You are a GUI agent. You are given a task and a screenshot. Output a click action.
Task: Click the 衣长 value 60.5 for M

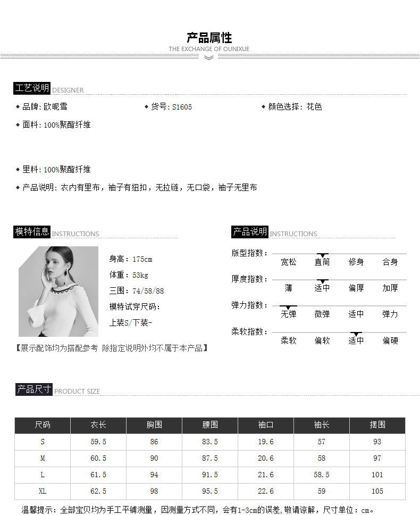pos(98,458)
